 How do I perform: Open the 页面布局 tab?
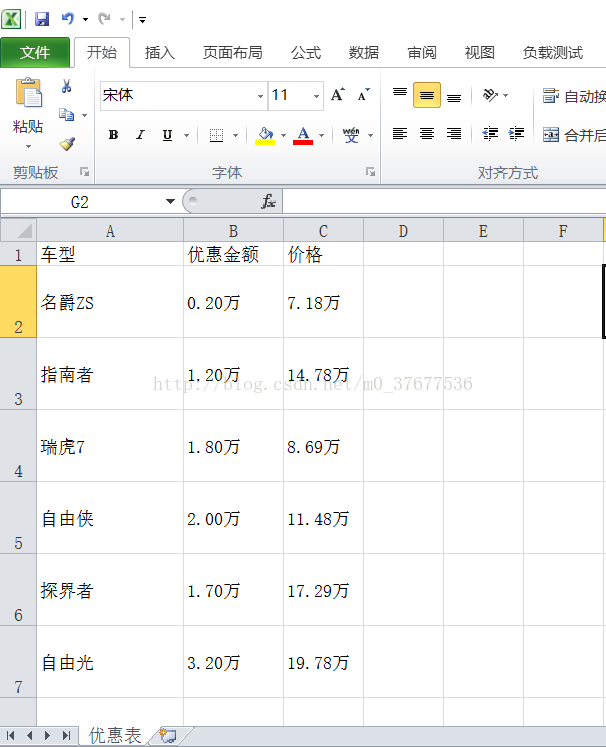pos(232,52)
